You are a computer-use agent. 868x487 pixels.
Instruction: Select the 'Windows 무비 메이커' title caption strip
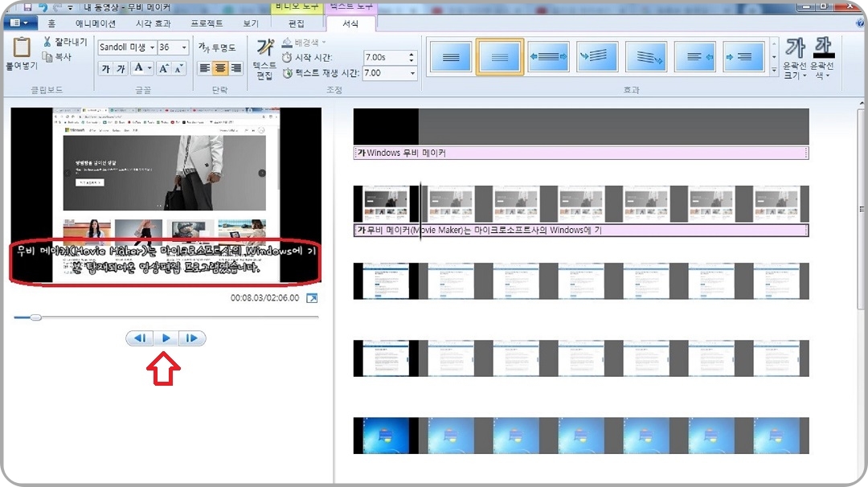click(x=581, y=153)
